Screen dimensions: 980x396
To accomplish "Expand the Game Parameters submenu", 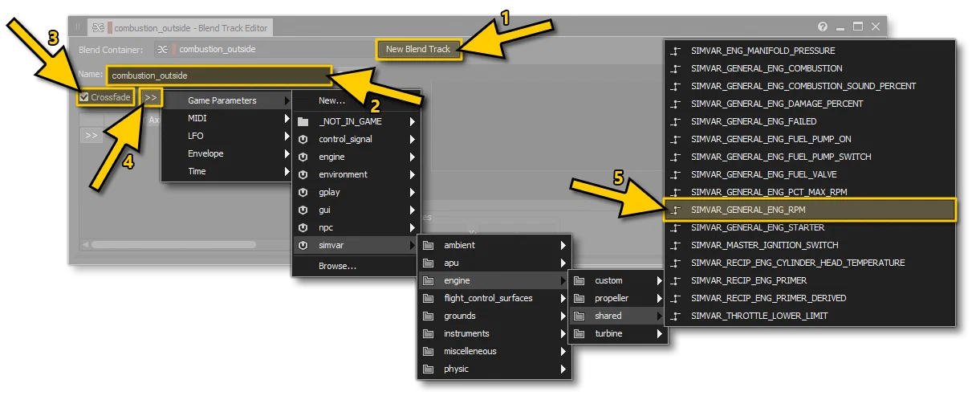I will 227,100.
